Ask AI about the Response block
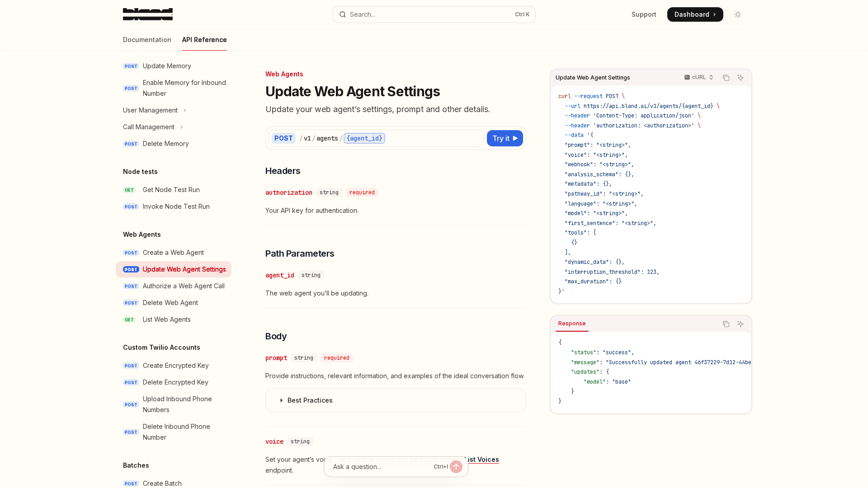The image size is (868, 488). tap(741, 324)
